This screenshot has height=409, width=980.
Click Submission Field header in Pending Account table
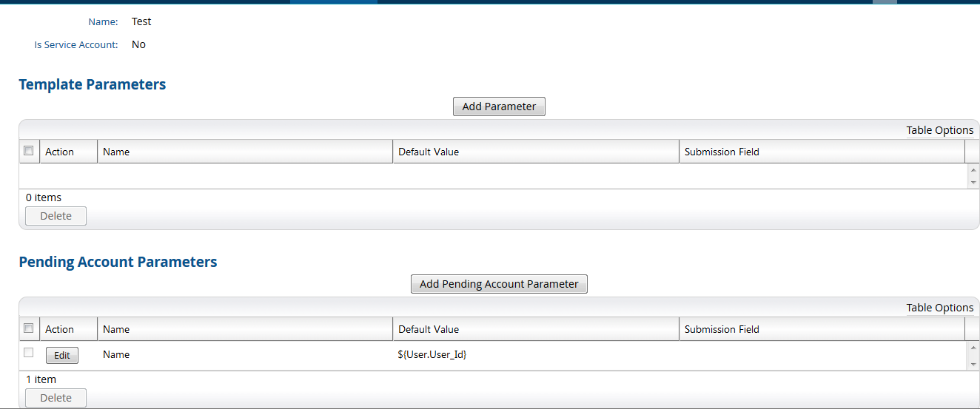point(722,329)
